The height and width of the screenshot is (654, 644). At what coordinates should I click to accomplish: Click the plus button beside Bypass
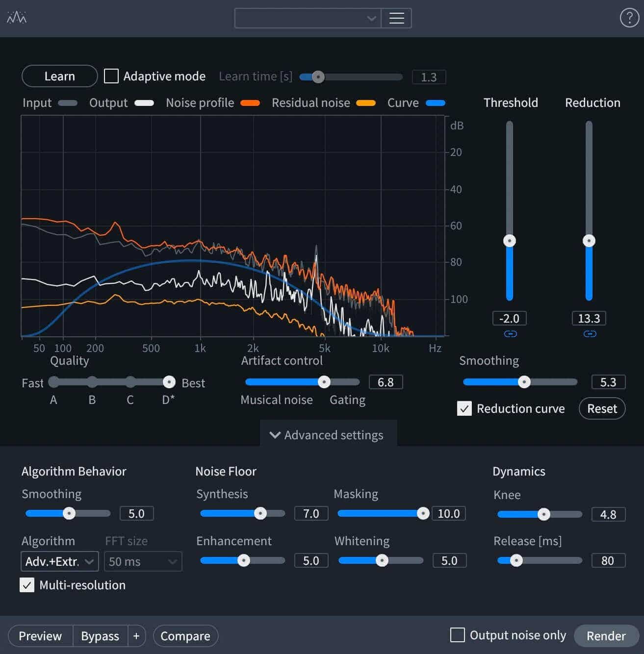point(136,636)
